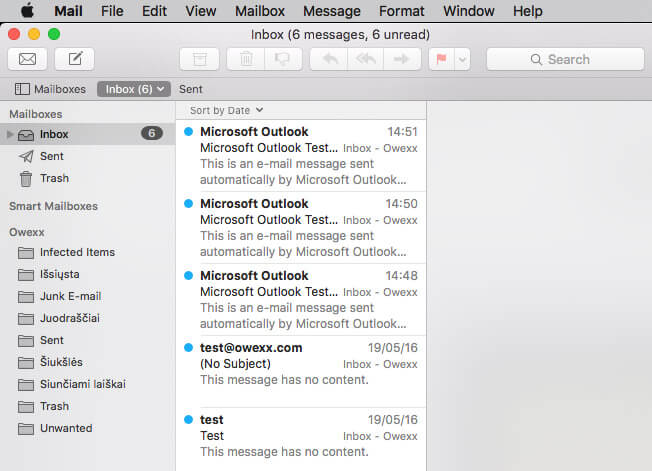Open the Window menu
The width and height of the screenshot is (652, 471).
click(x=469, y=11)
